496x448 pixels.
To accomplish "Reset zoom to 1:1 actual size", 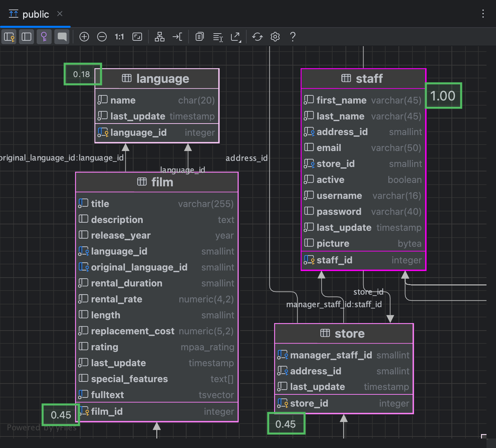I will click(119, 37).
